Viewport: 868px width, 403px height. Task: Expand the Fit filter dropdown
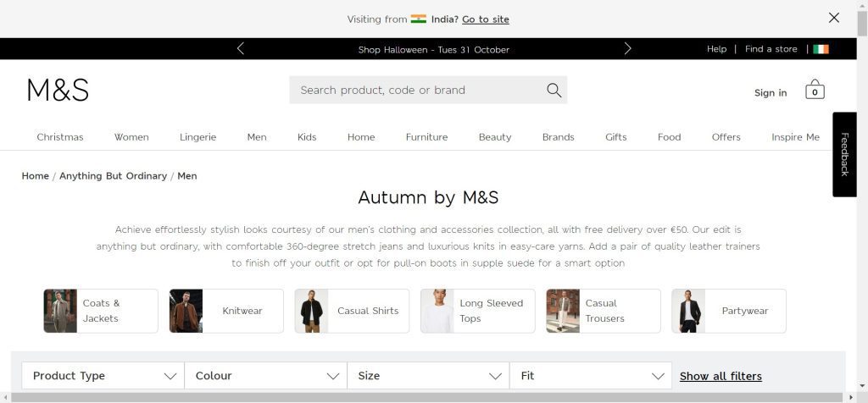pos(591,376)
